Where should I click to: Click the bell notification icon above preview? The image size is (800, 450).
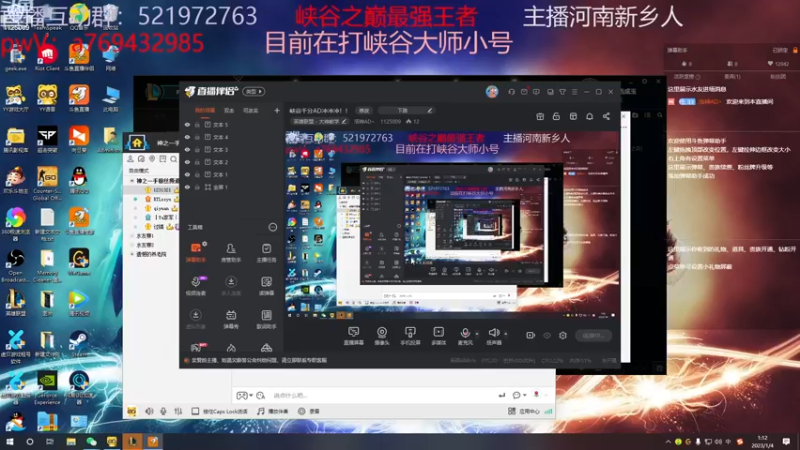[x=589, y=116]
